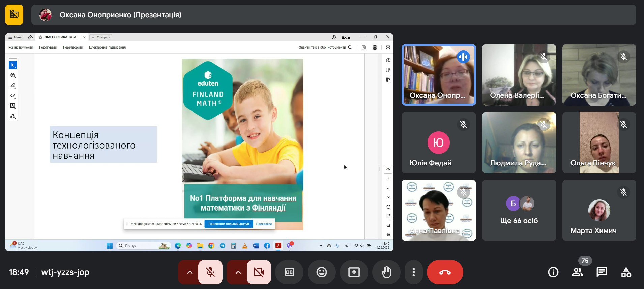Zoom out of the PDF page
This screenshot has height=289, width=644.
pyautogui.click(x=388, y=235)
